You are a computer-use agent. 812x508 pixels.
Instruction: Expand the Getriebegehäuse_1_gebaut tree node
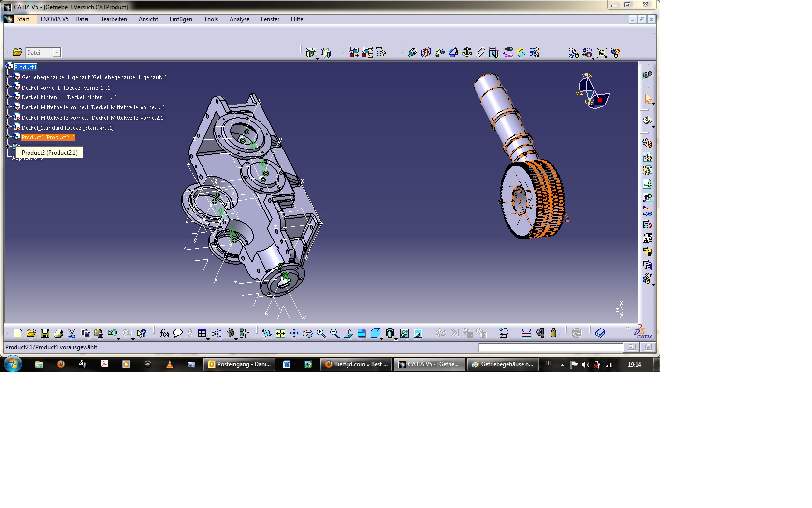[x=8, y=76]
